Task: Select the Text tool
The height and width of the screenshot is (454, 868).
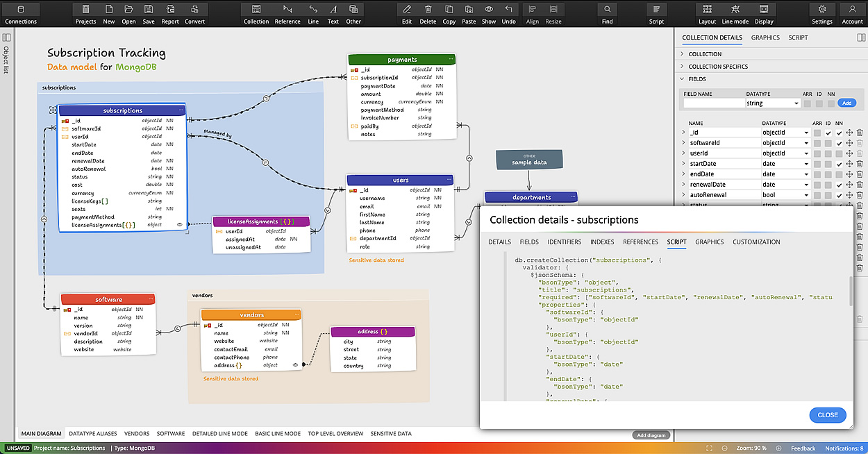Action: (x=333, y=14)
